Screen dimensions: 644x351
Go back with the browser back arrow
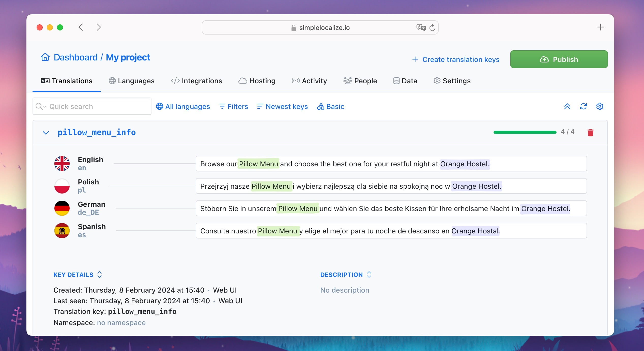[81, 27]
